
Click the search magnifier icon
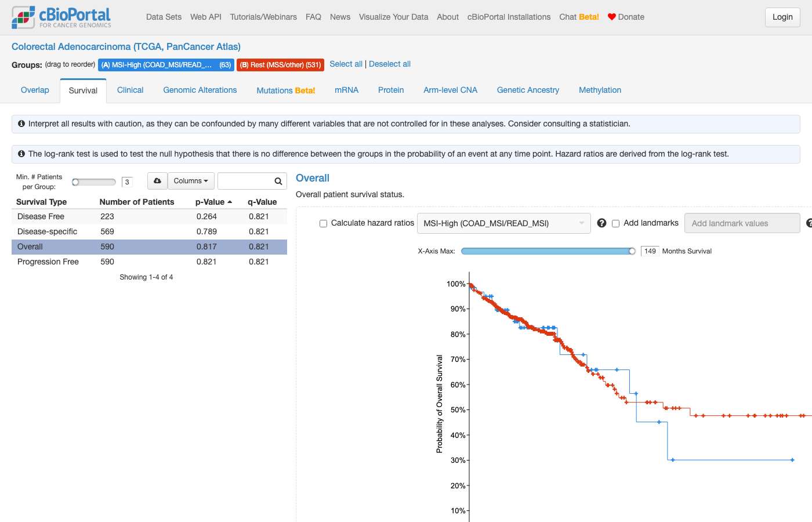278,181
